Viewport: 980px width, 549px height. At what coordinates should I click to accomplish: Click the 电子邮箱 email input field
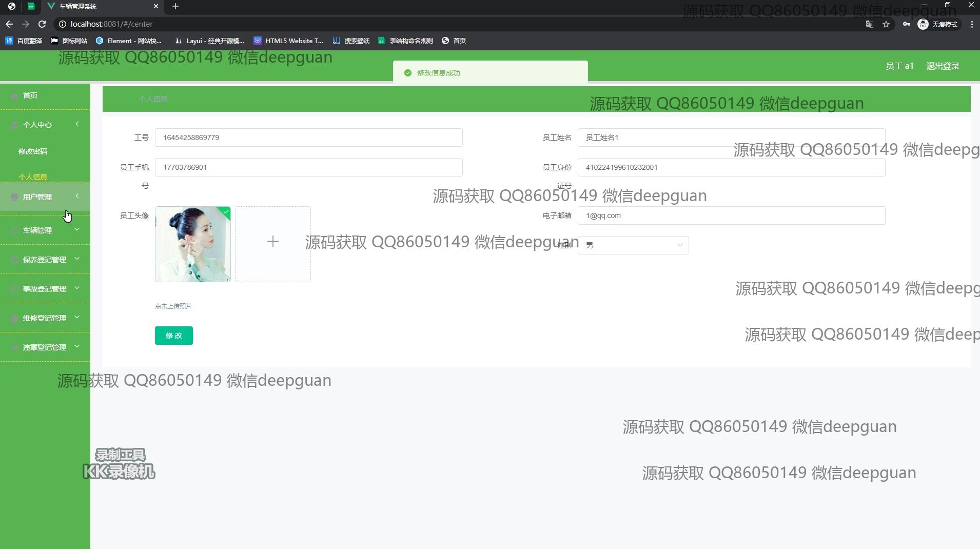point(731,215)
